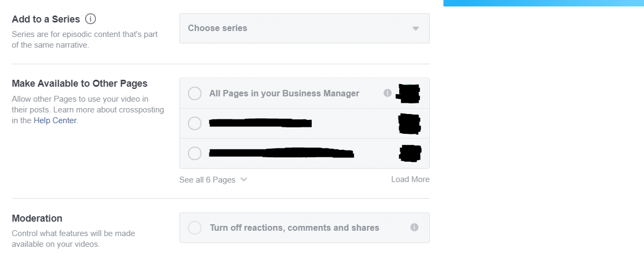Click the chevron next to See all 6 Pages
The image size is (644, 265).
pyautogui.click(x=244, y=180)
